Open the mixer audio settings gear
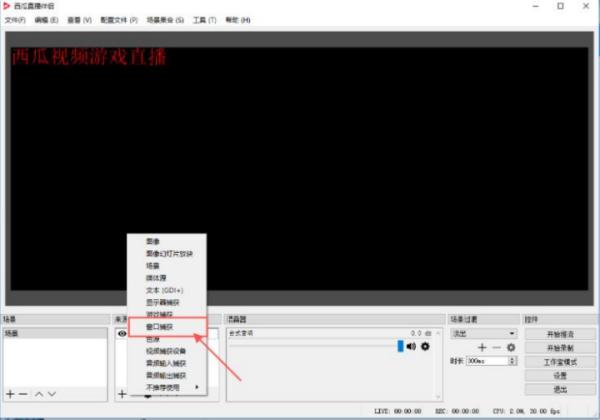 click(425, 347)
